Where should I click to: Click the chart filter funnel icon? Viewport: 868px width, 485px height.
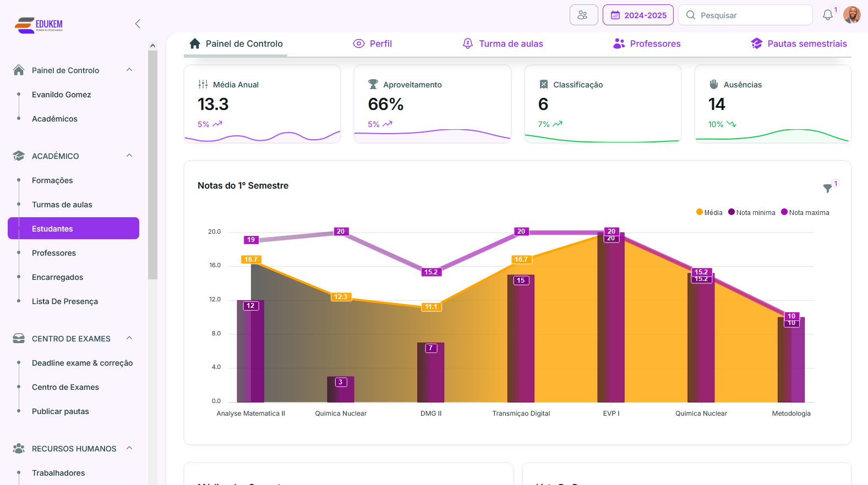click(827, 188)
